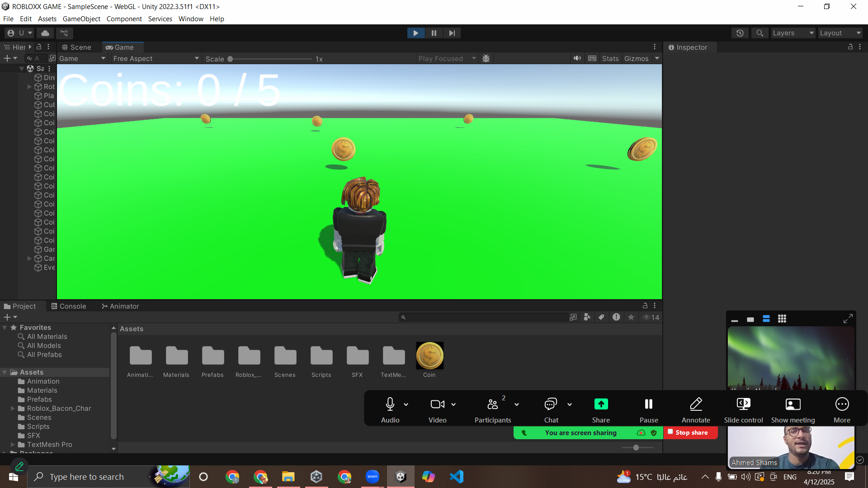This screenshot has width=868, height=488.
Task: Select the Gar object in Hierarchy
Action: click(45, 249)
